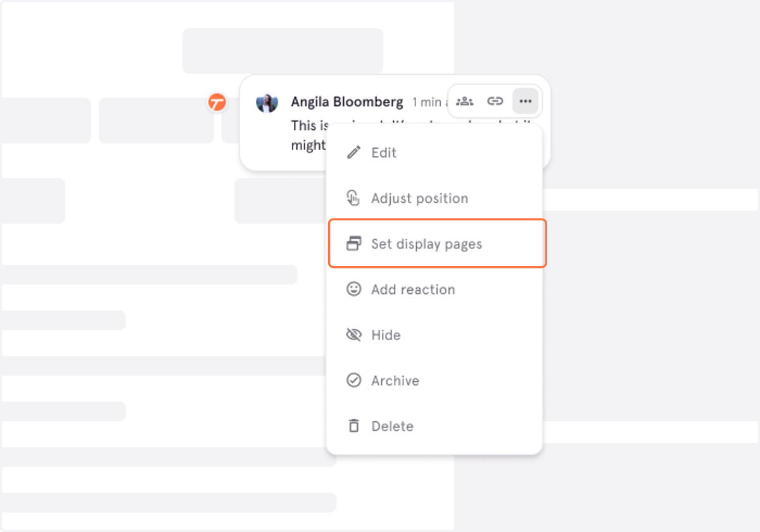Click the people group icon in comment toolbar
Image resolution: width=760 pixels, height=532 pixels.
465,101
